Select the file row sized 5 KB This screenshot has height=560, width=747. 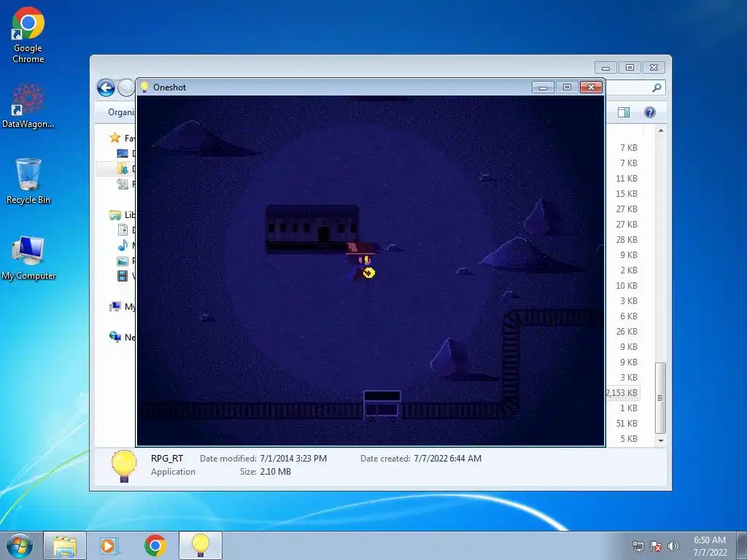coord(628,438)
